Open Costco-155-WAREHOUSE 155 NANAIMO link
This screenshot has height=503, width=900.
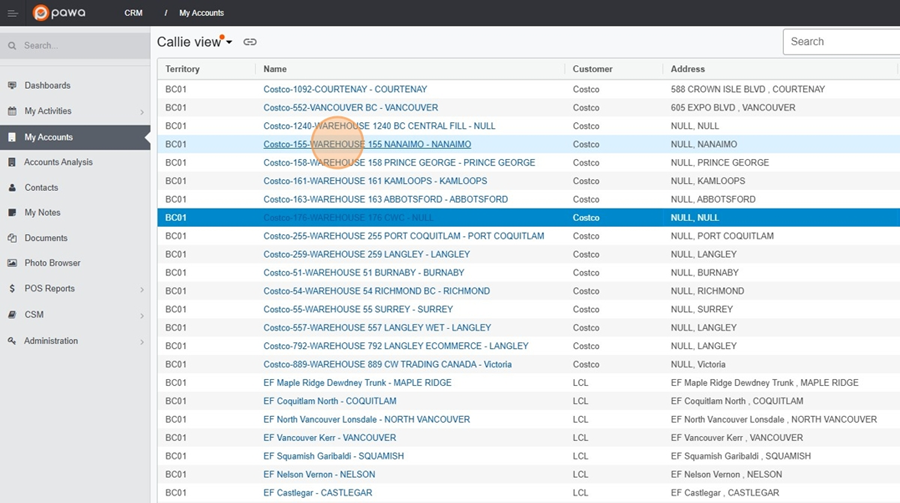tap(367, 144)
